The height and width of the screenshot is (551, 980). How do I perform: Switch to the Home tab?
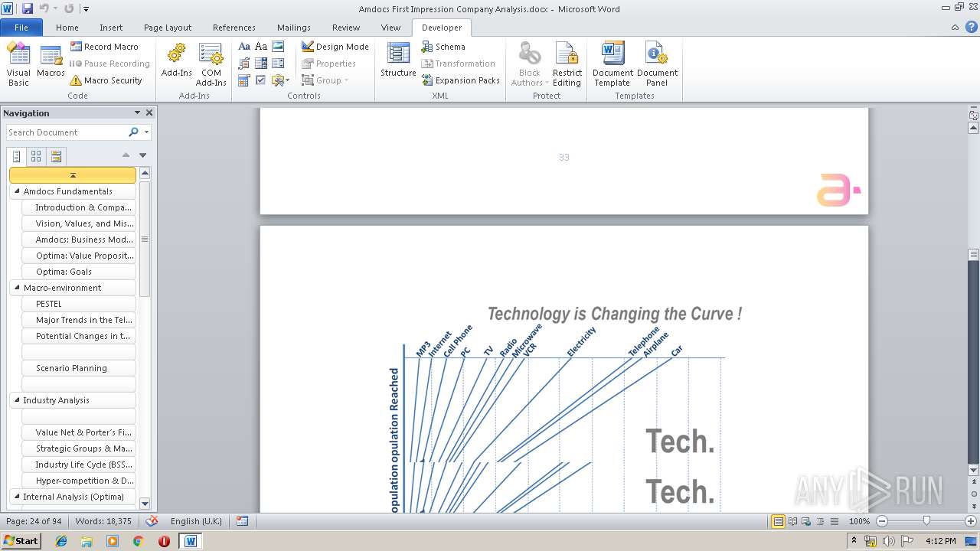[x=67, y=28]
